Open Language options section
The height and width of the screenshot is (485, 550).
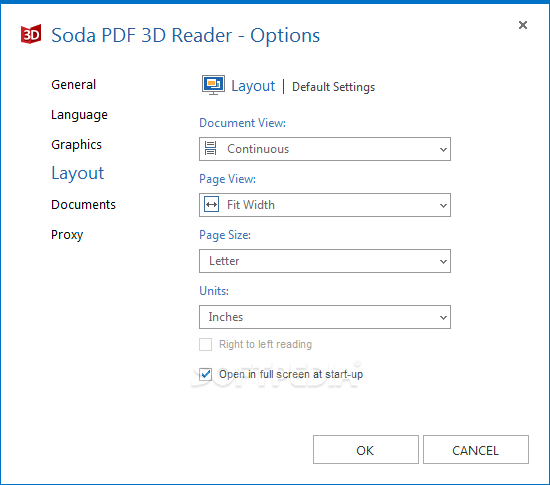(79, 115)
